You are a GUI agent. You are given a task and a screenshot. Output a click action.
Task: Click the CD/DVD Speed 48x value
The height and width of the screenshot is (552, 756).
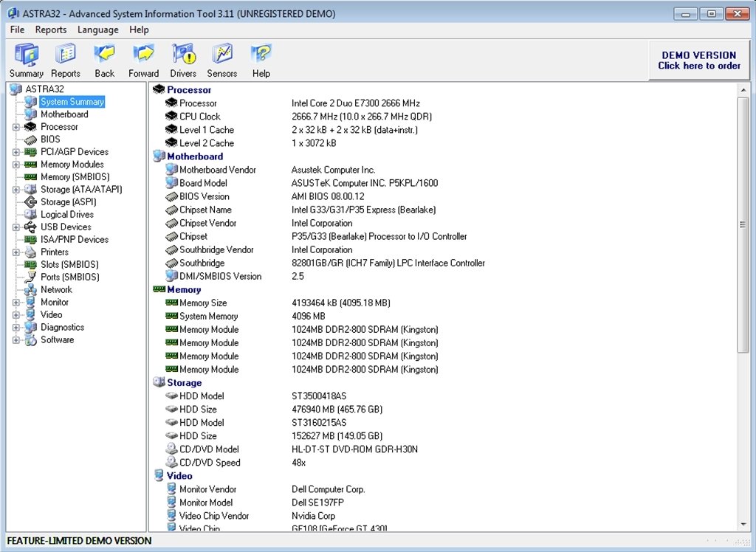pos(298,462)
